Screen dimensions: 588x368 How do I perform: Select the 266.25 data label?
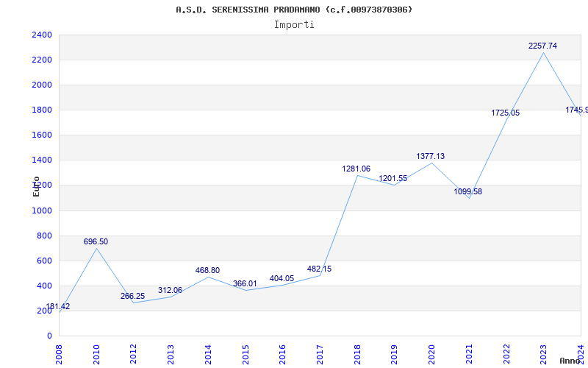(132, 296)
